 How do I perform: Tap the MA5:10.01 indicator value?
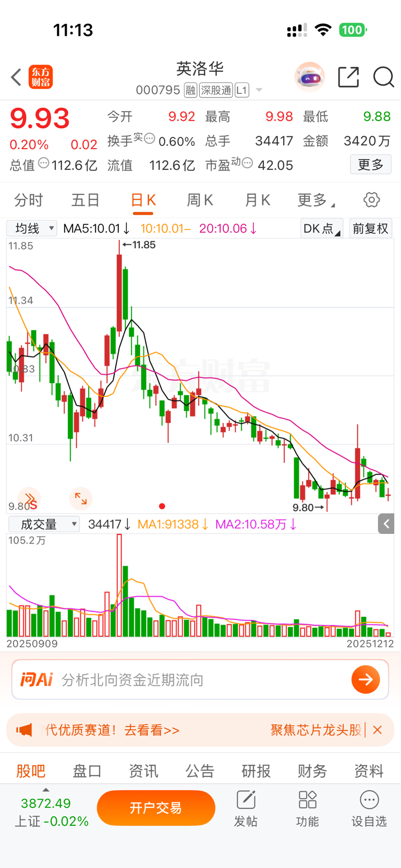coord(96,228)
